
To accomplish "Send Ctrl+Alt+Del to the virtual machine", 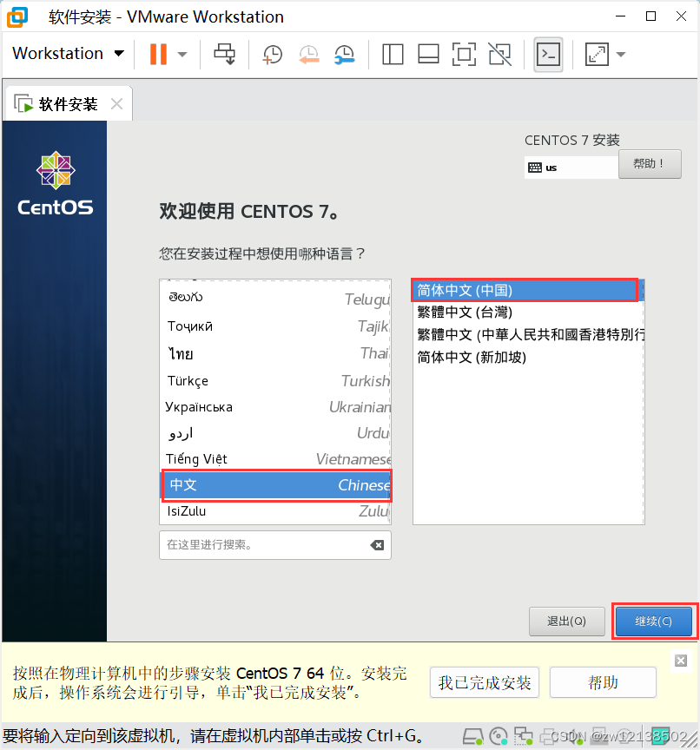I will tap(224, 54).
